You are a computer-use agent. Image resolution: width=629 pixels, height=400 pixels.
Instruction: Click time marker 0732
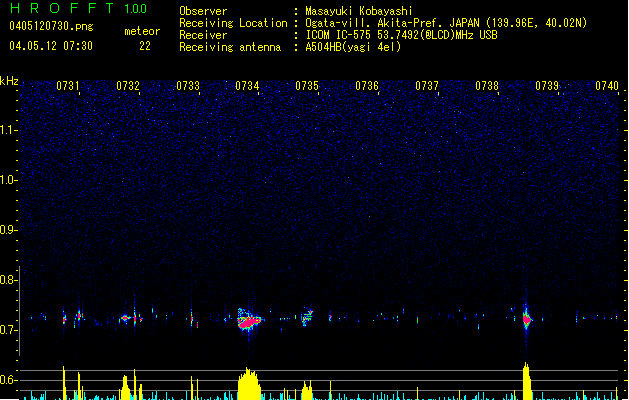128,86
